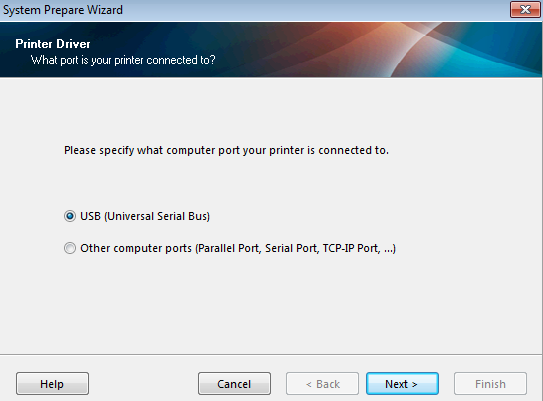This screenshot has height=401, width=543.
Task: Open Help for the wizard
Action: 52,384
